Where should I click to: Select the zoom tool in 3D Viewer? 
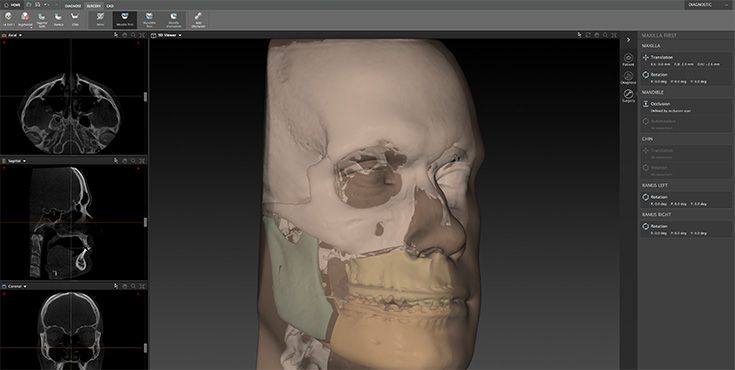click(605, 35)
